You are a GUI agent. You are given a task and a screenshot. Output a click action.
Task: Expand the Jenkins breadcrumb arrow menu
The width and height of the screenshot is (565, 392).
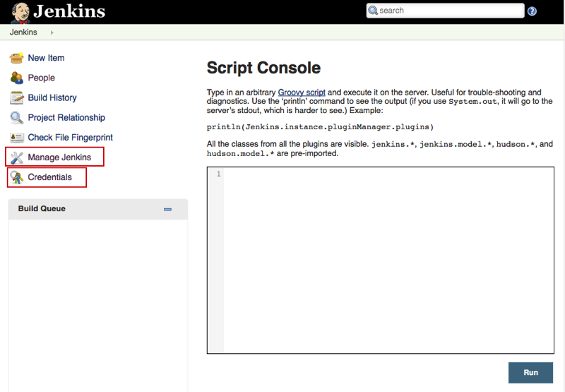pos(52,32)
